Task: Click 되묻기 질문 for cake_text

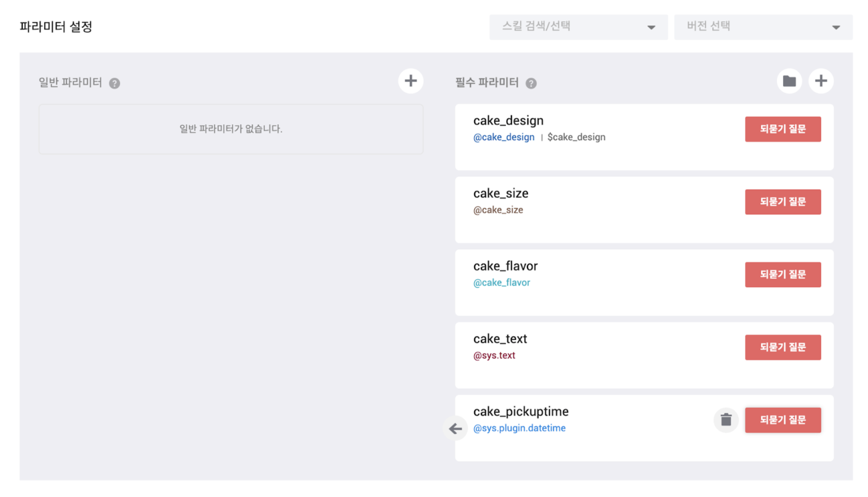Action: 782,347
